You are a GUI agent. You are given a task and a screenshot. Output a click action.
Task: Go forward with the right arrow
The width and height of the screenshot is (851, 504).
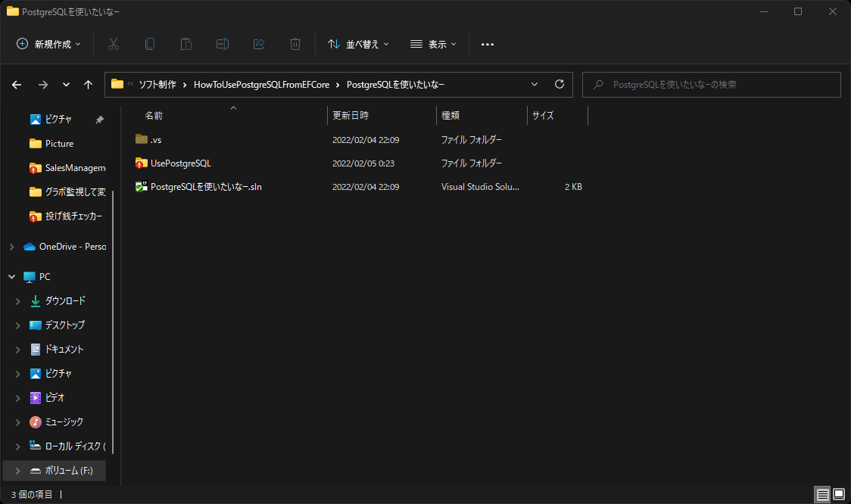click(x=43, y=85)
